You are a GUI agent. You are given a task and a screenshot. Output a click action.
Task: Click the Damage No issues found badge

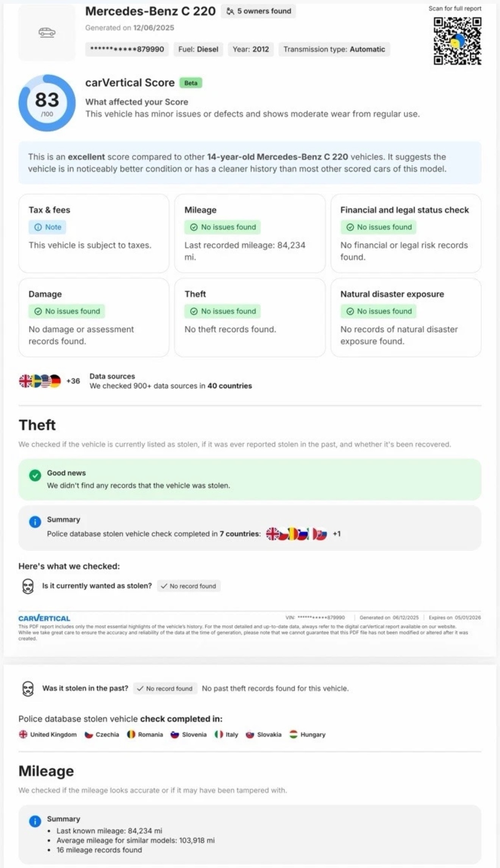pos(67,311)
